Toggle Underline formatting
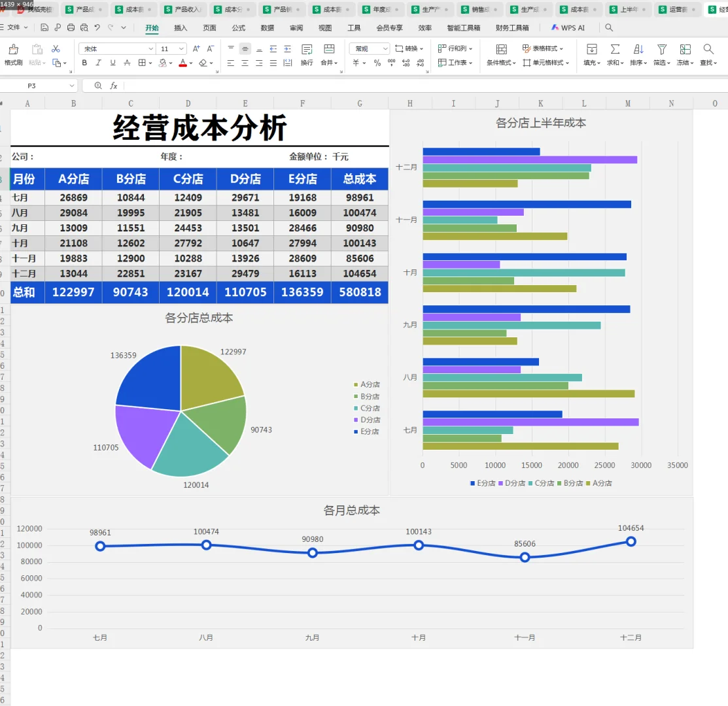This screenshot has height=706, width=728. tap(113, 63)
